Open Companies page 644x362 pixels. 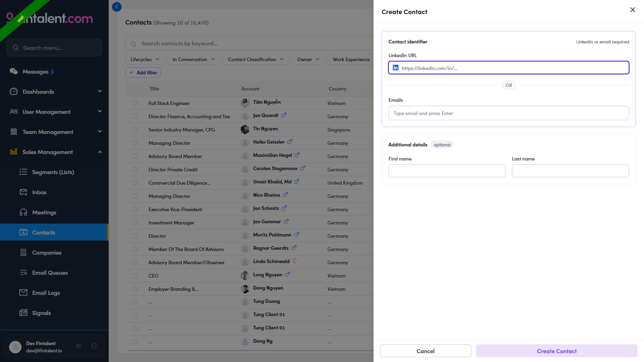(47, 253)
